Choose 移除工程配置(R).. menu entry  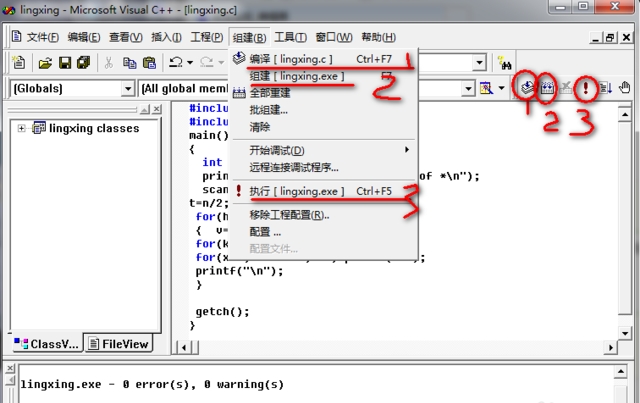coord(323,215)
